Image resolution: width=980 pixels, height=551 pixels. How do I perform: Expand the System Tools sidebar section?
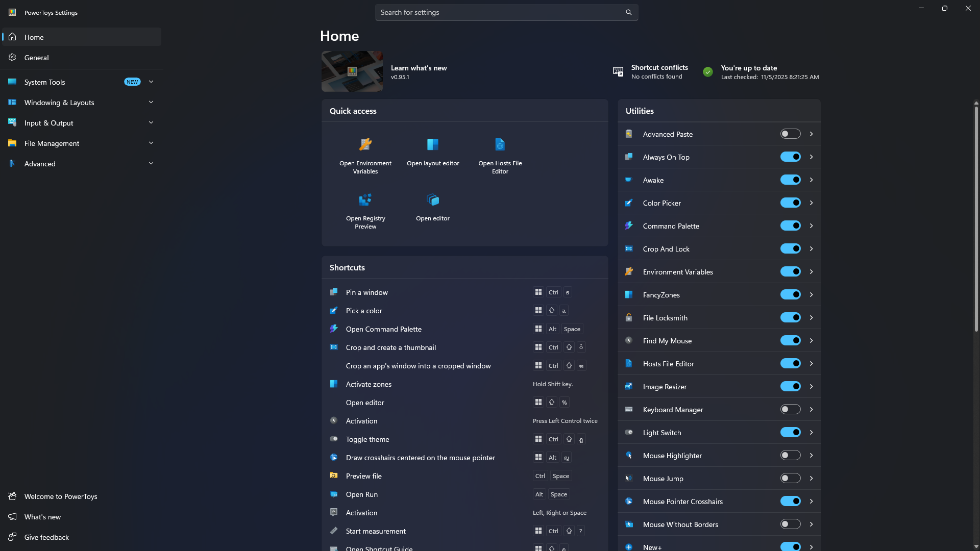pyautogui.click(x=151, y=82)
